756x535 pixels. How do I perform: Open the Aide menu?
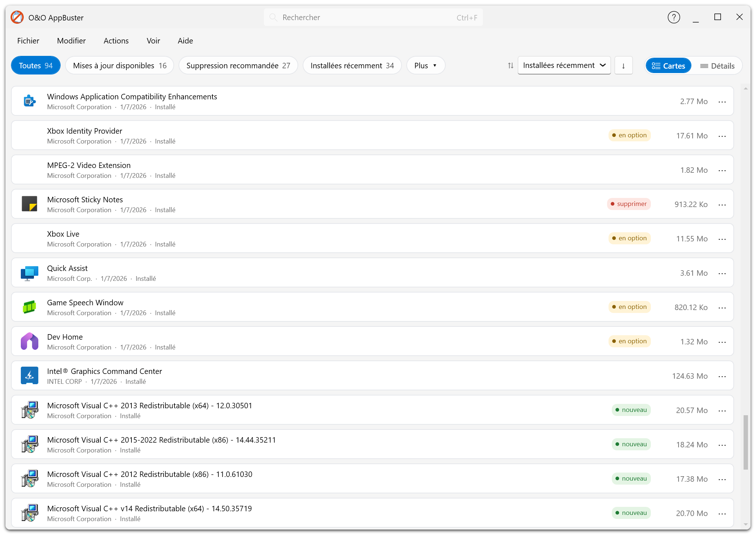(x=185, y=41)
